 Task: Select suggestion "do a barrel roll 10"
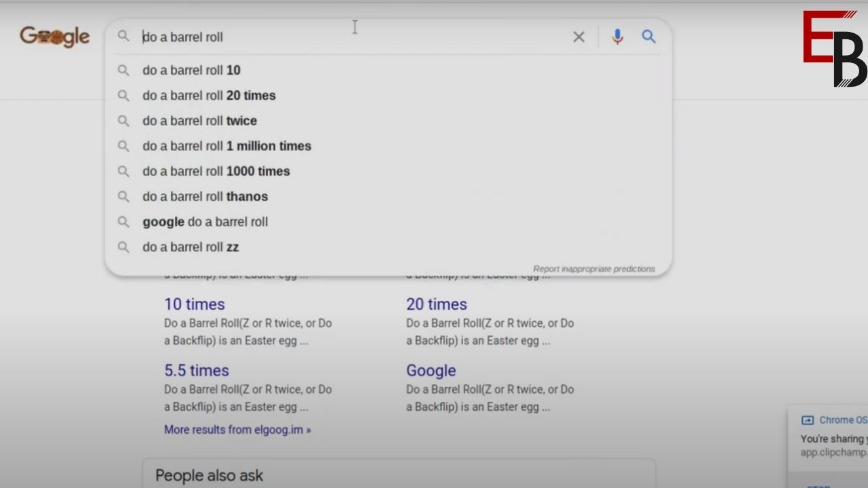pos(389,70)
